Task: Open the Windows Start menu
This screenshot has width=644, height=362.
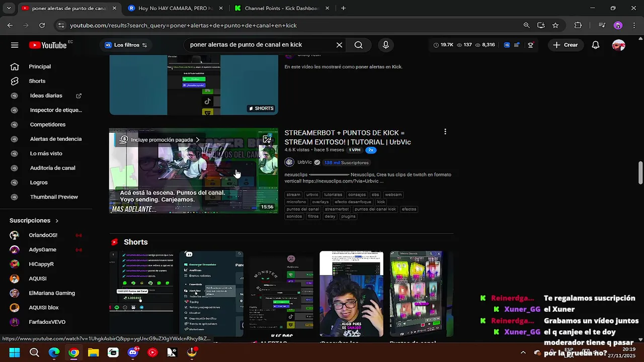Action: 14,352
